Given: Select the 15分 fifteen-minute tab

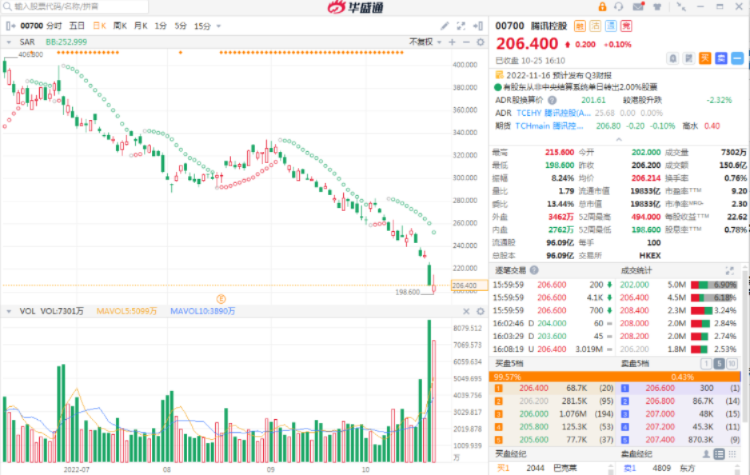Looking at the screenshot, I should point(202,26).
